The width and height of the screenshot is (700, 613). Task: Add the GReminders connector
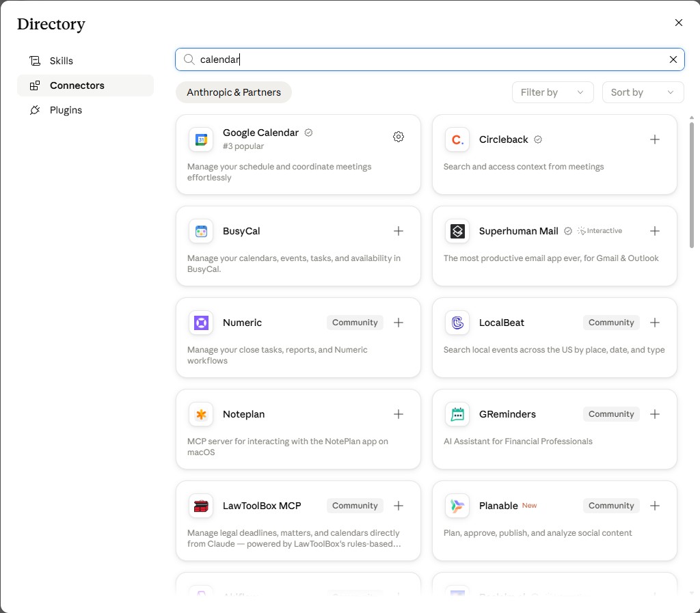654,414
